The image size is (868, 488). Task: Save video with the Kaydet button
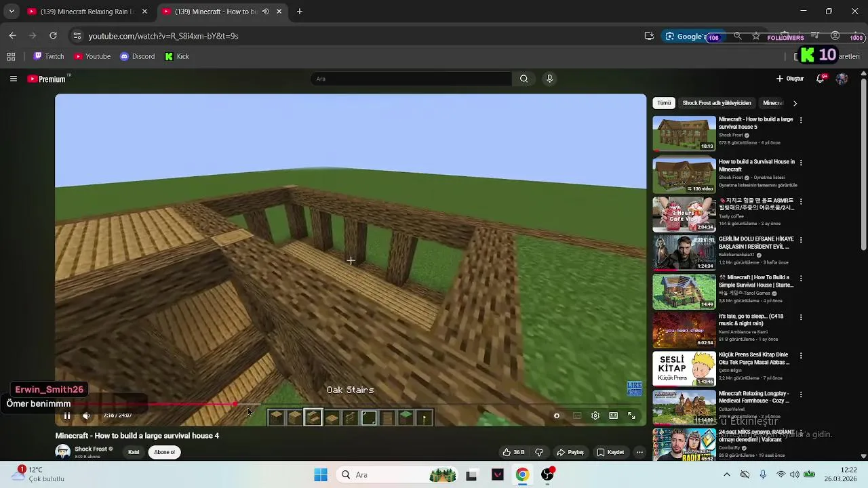pos(610,452)
